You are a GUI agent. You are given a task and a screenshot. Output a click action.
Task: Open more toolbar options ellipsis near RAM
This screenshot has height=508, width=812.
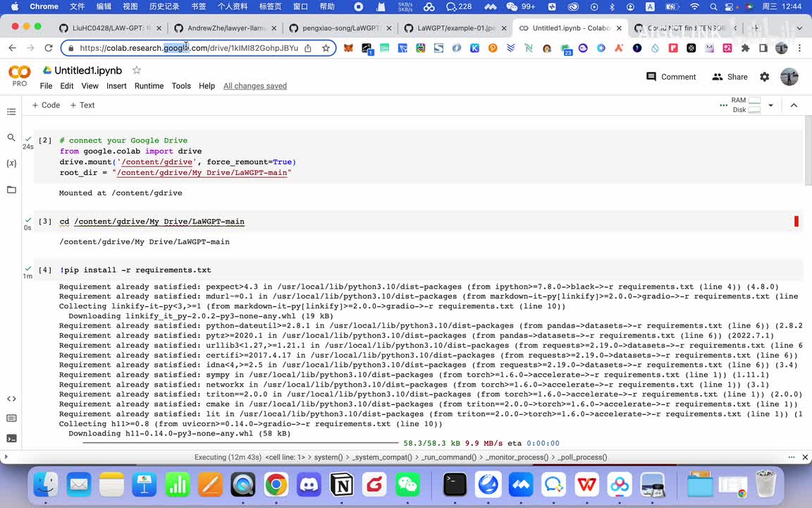pos(723,105)
